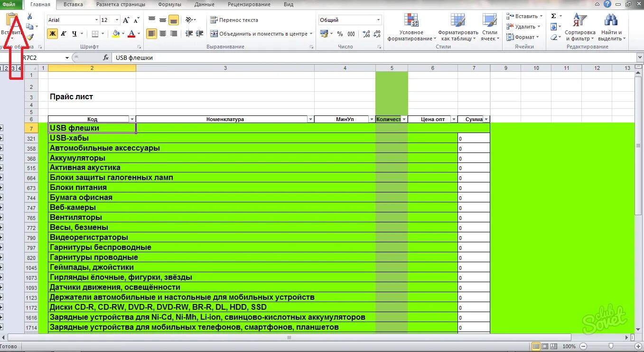Click the Fill down-arrow icon
Image resolution: width=644 pixels, height=352 pixels.
click(553, 27)
